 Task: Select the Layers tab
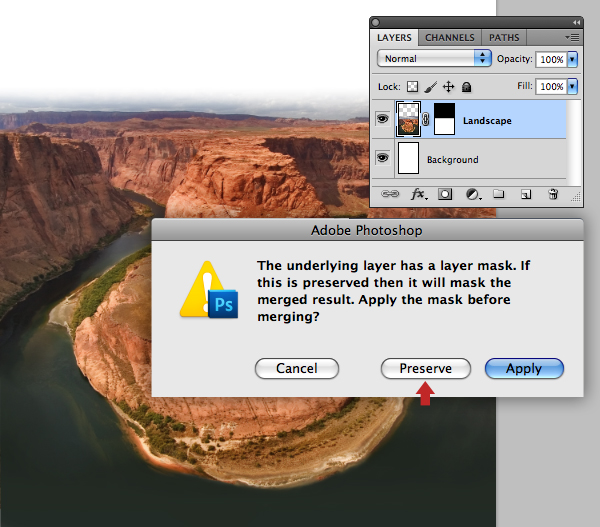(x=394, y=38)
